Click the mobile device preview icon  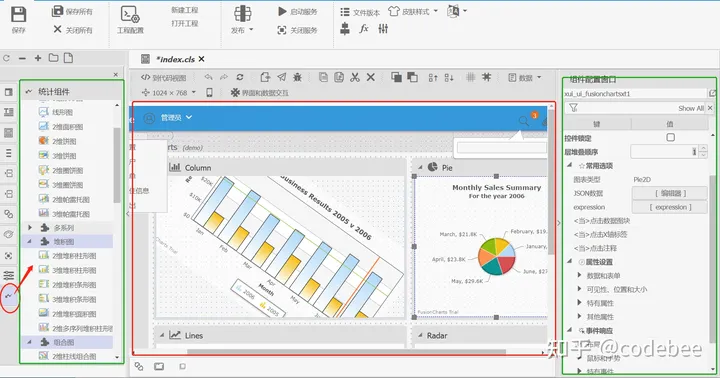coord(209,92)
